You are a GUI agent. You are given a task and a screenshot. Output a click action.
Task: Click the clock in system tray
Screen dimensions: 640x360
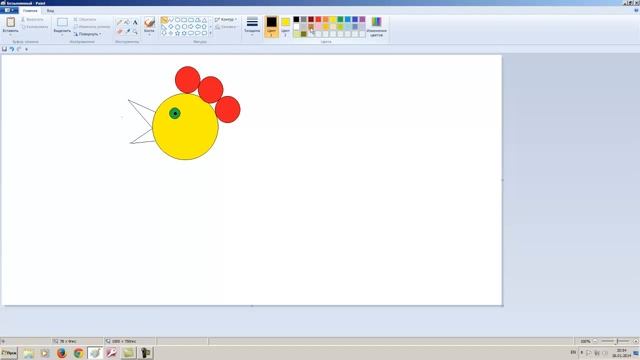[621, 353]
